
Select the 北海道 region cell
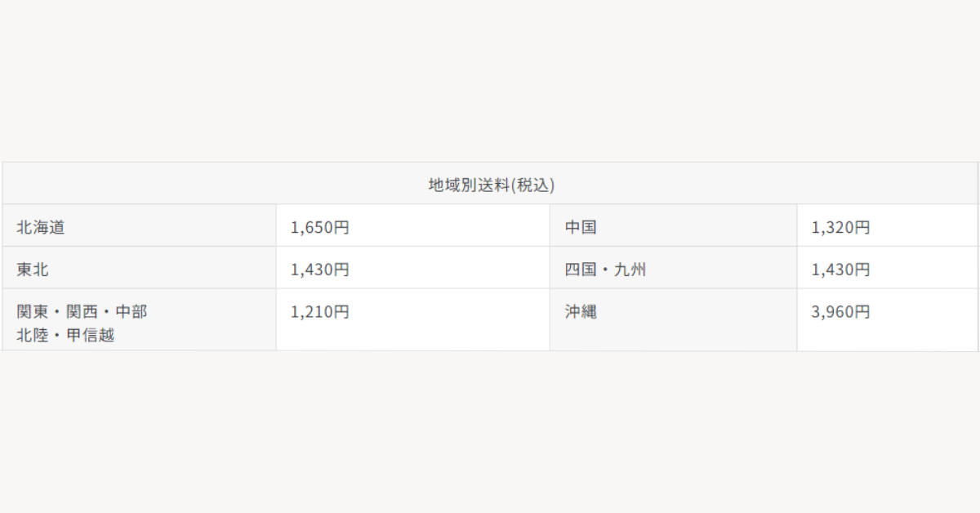click(x=139, y=226)
